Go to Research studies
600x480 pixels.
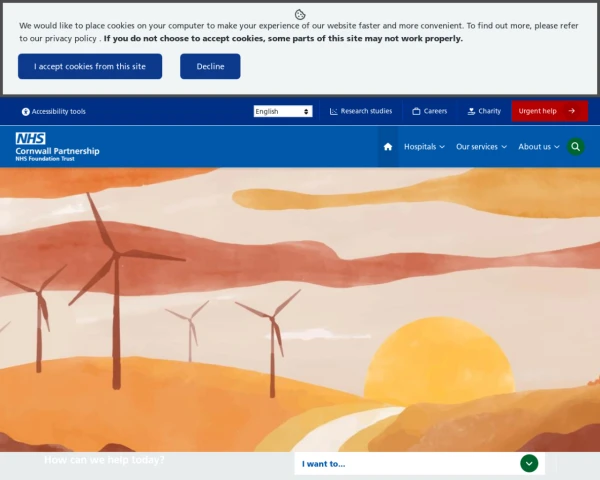[x=361, y=111]
